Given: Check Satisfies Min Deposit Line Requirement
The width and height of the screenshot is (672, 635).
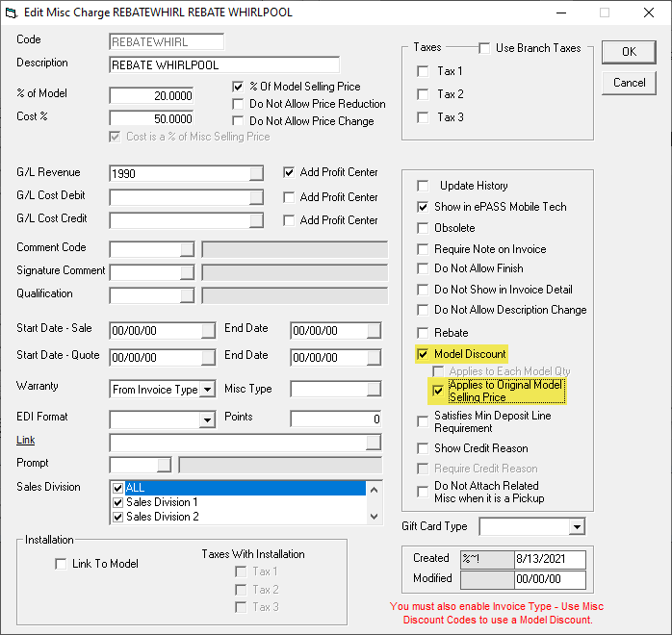Looking at the screenshot, I should point(423,421).
